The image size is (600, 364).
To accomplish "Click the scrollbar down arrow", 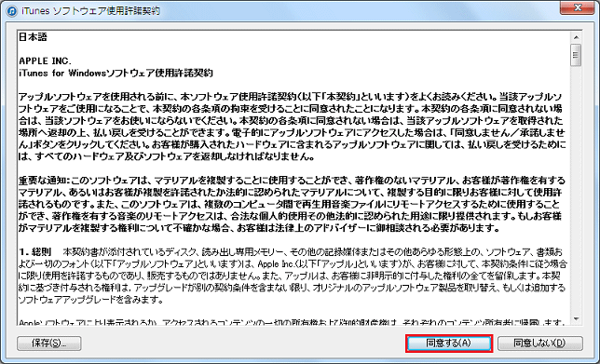I will (x=576, y=319).
